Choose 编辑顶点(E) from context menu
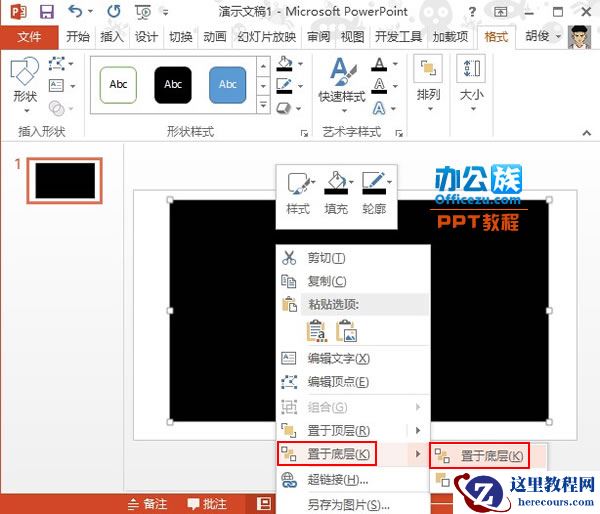The image size is (600, 514). (353, 382)
